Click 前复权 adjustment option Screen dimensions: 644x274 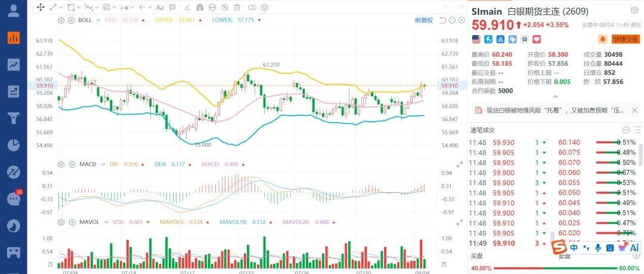tap(424, 20)
